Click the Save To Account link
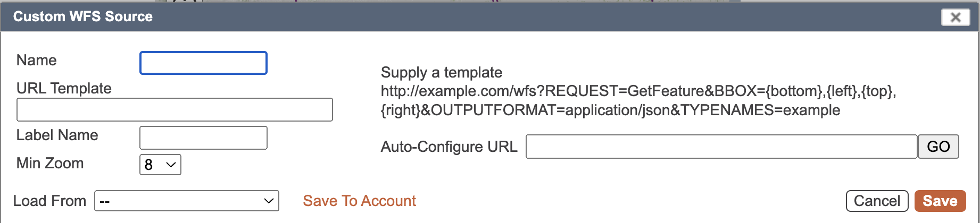This screenshot has width=980, height=223. click(x=359, y=201)
